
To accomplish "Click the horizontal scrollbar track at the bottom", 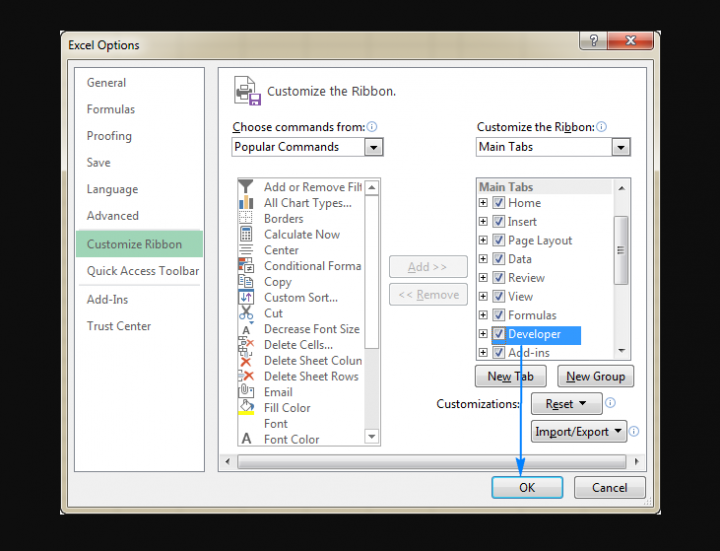I will click(x=432, y=461).
